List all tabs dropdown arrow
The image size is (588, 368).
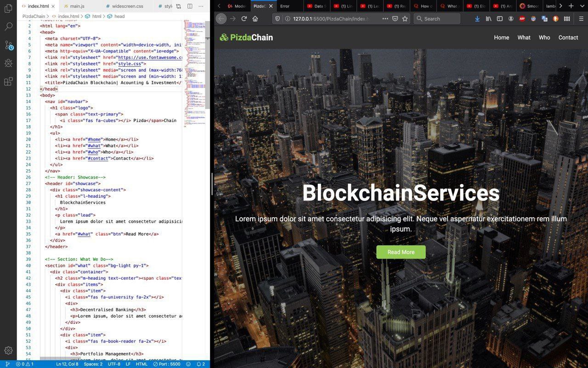pyautogui.click(x=582, y=6)
